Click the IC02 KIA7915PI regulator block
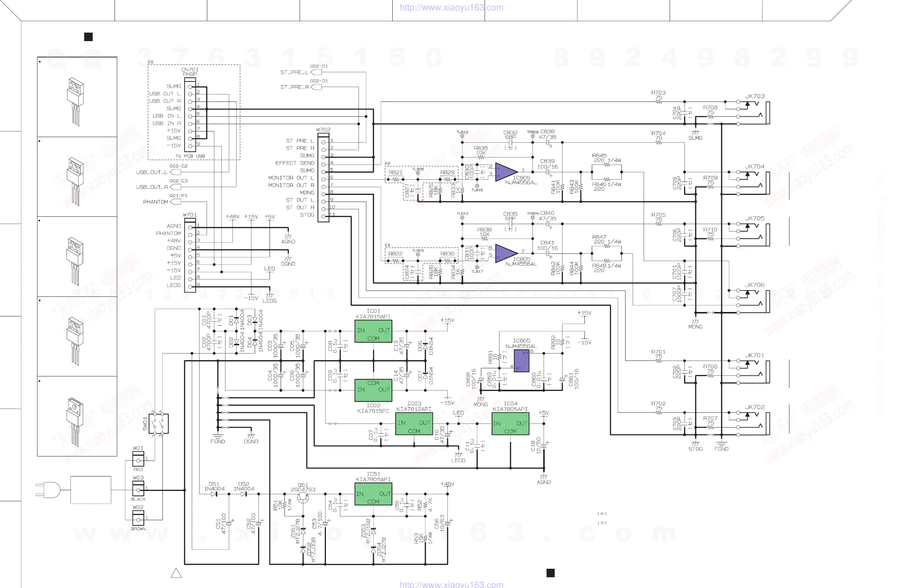 coord(373,390)
